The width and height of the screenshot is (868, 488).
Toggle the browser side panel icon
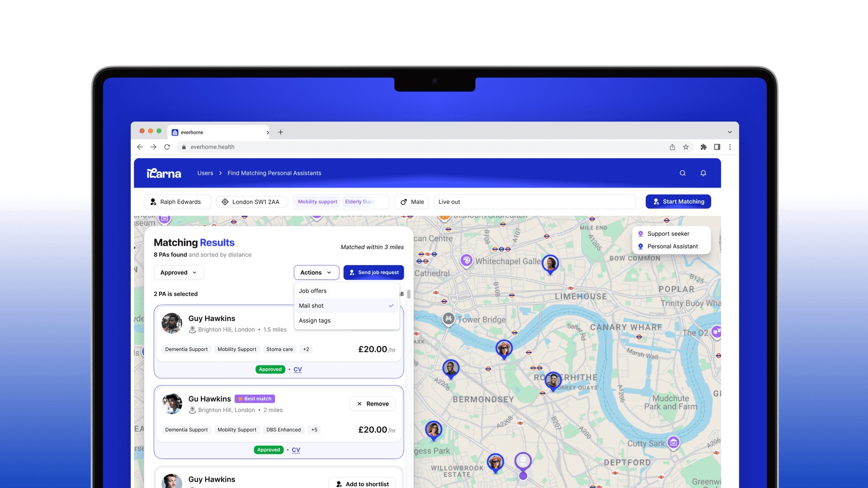717,147
